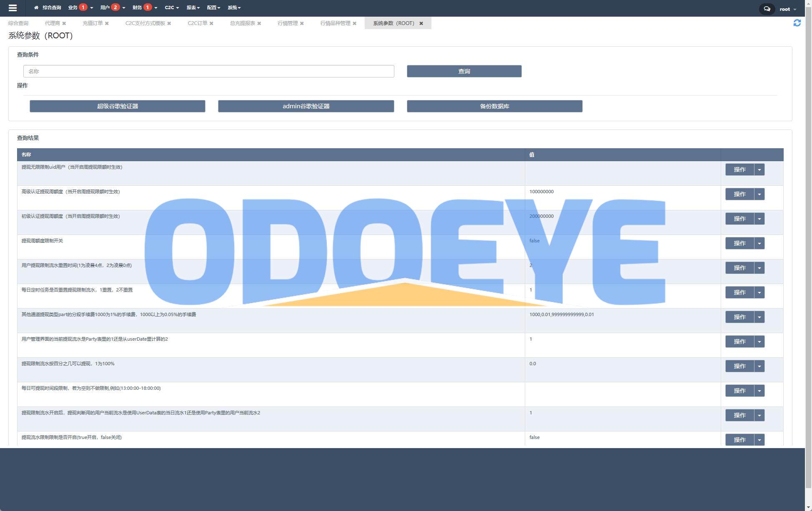
Task: Expand 操作 dropdown arrow for 提现无限限制uid用户 row
Action: point(759,170)
